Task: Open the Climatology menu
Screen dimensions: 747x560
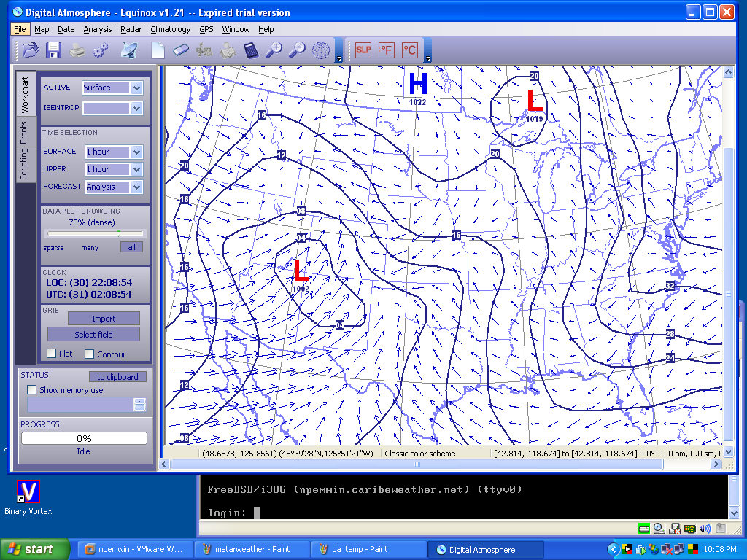Action: 171,29
